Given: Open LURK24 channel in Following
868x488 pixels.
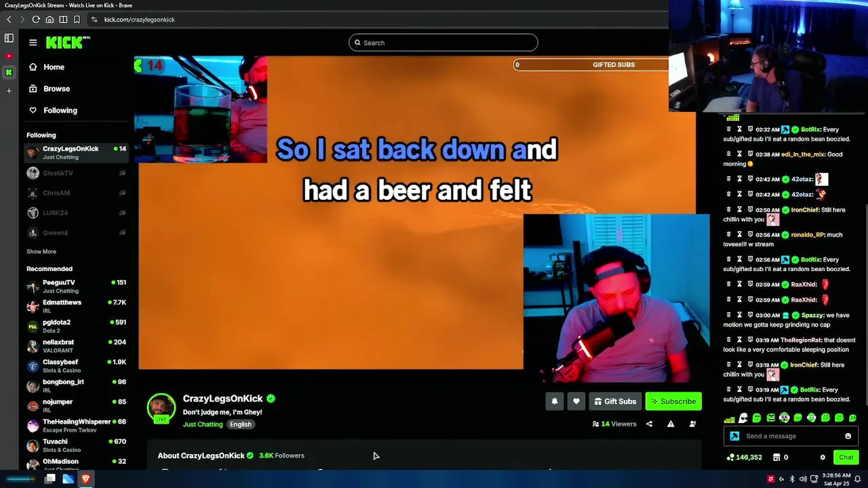Looking at the screenshot, I should (76, 213).
